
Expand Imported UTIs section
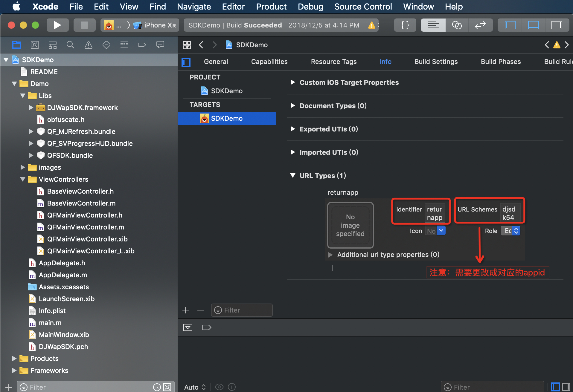(293, 152)
